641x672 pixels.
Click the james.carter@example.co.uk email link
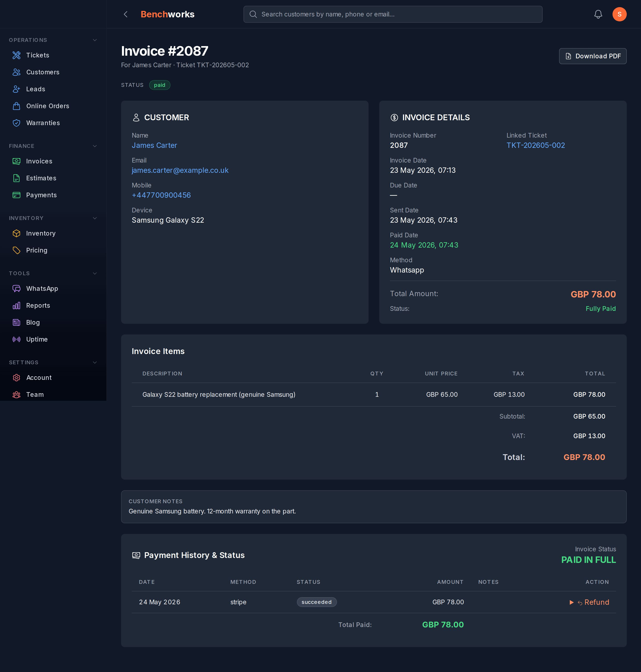point(180,170)
